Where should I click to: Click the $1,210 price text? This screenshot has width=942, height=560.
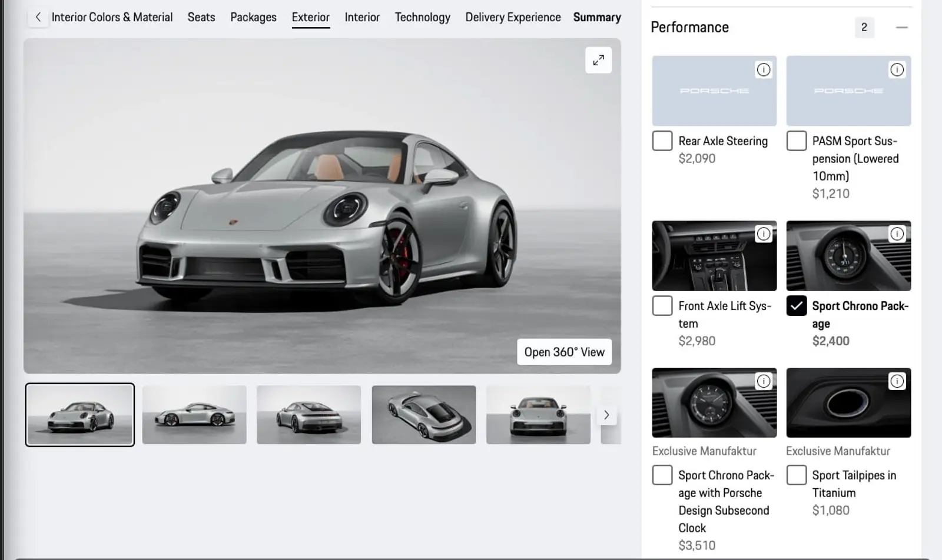tap(830, 194)
